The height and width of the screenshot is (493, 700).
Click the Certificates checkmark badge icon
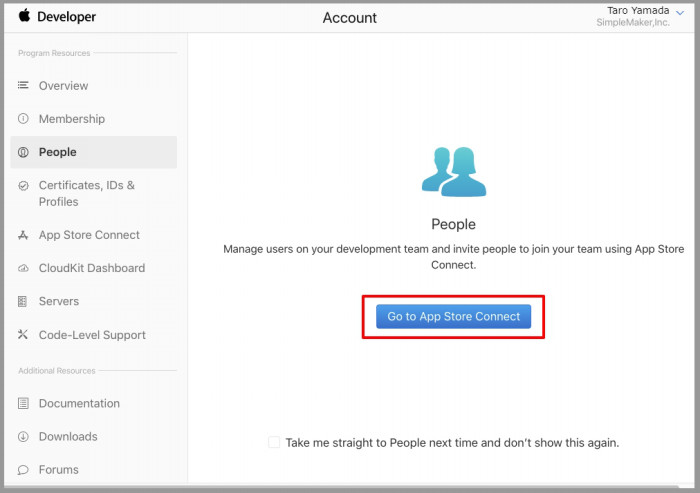[23, 186]
